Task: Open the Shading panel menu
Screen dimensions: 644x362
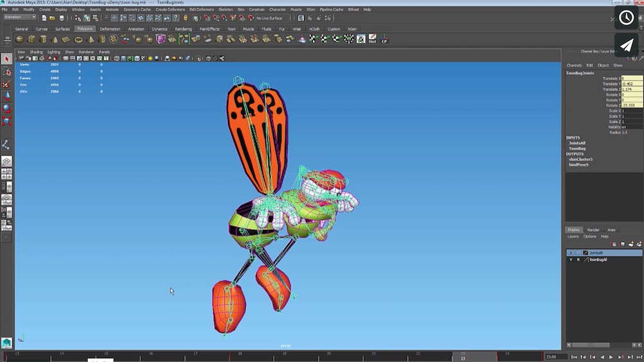Action: click(36, 52)
